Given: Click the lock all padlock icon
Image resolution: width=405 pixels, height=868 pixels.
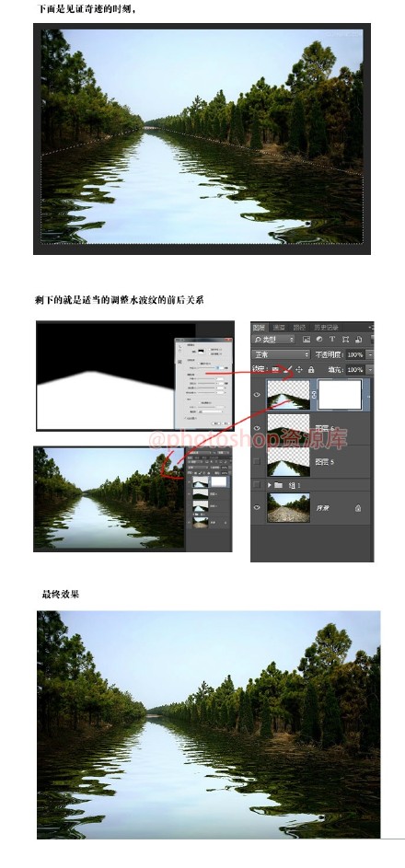Looking at the screenshot, I should 311,370.
